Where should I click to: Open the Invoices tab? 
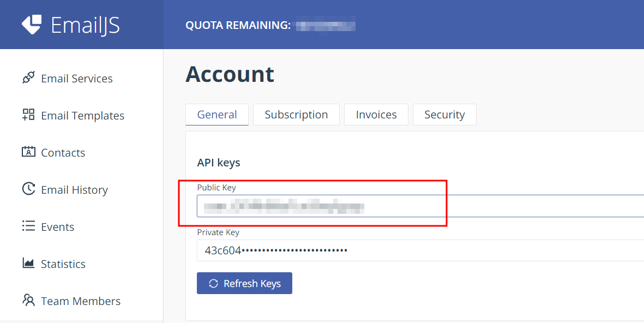click(x=376, y=115)
